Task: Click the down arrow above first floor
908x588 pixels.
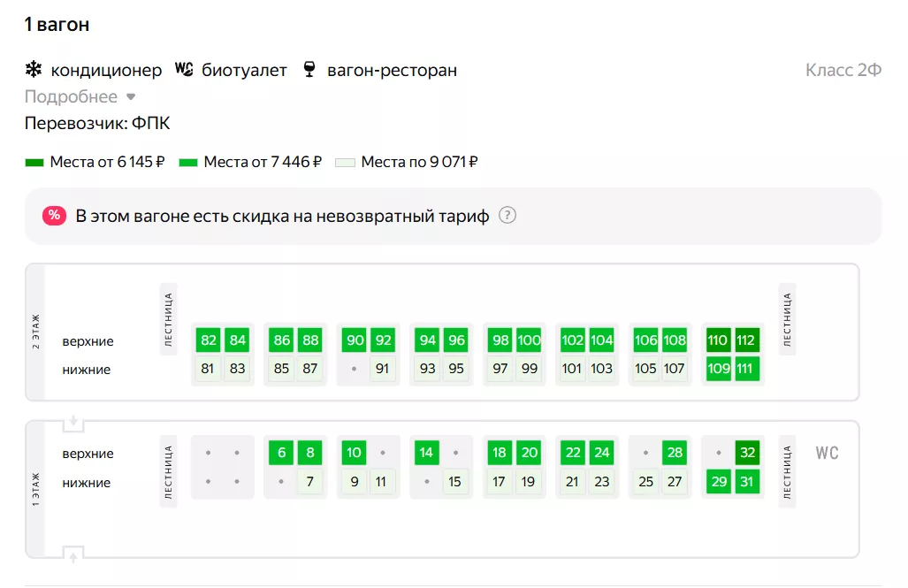Action: pyautogui.click(x=73, y=422)
